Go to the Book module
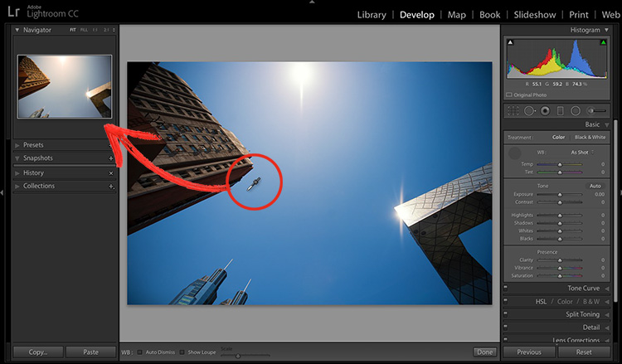Screen dimensions: 622x364 click(490, 15)
